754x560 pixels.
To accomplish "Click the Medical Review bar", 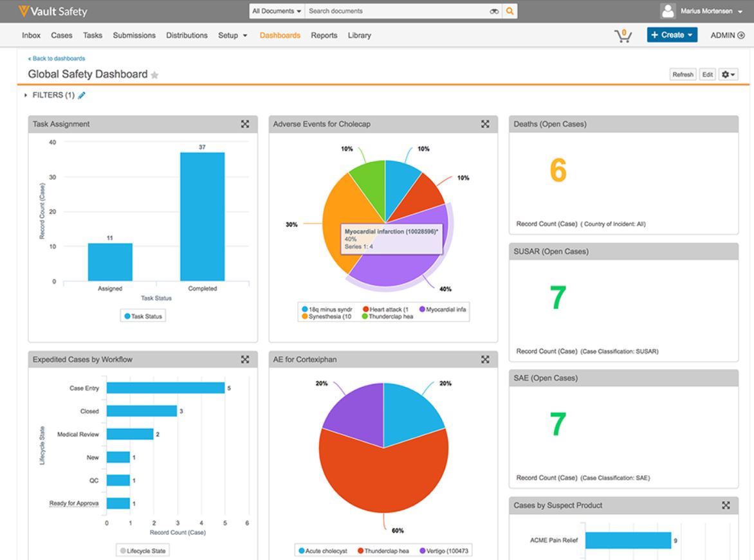I will point(130,434).
